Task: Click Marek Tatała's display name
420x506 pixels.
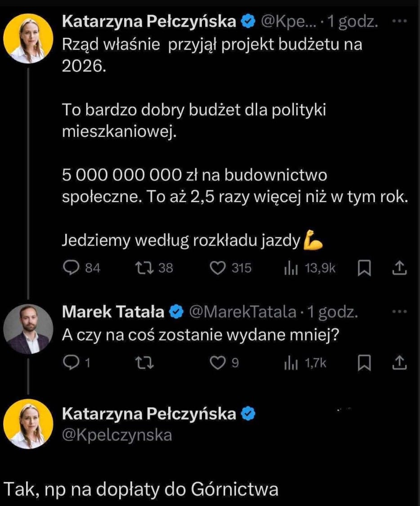Action: (113, 312)
